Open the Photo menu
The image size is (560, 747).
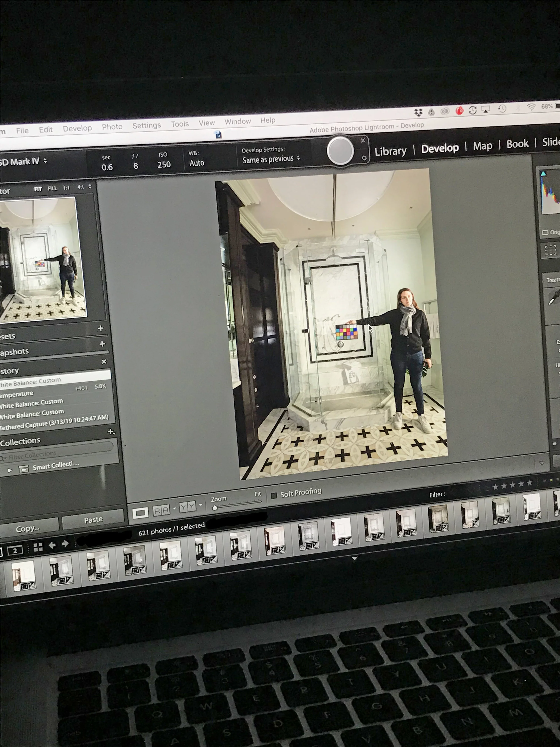coord(112,127)
